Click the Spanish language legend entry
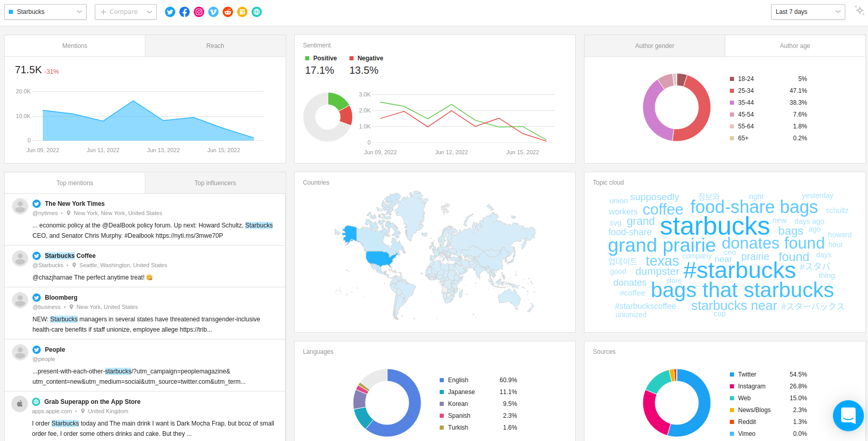Viewport: 868px width, 441px height. coord(478,416)
